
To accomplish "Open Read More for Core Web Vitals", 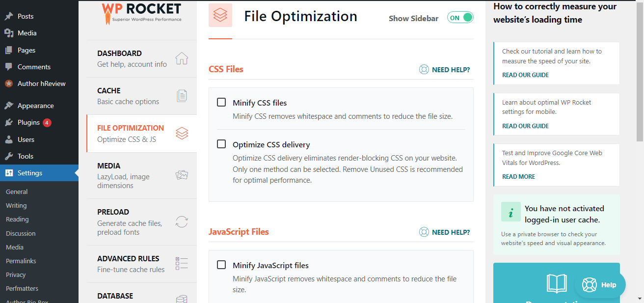I will coord(518,176).
